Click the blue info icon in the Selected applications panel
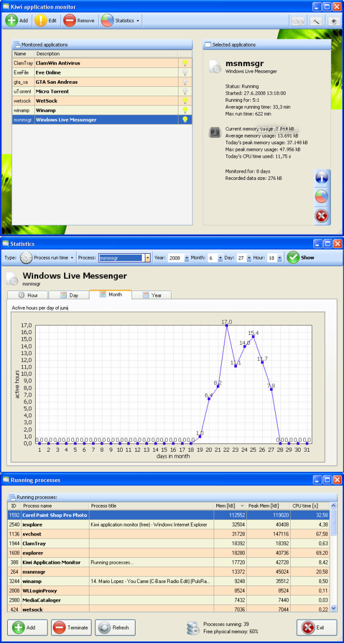 coord(322,178)
